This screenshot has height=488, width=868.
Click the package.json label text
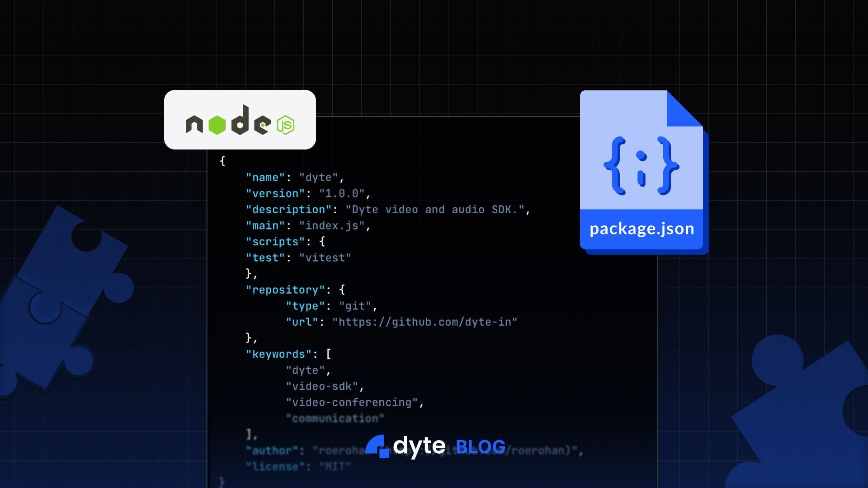click(642, 229)
